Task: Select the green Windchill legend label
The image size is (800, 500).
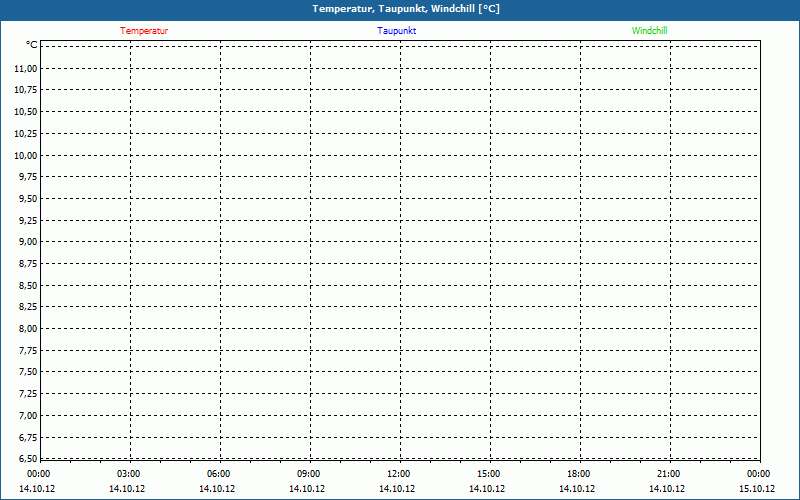Action: tap(649, 31)
